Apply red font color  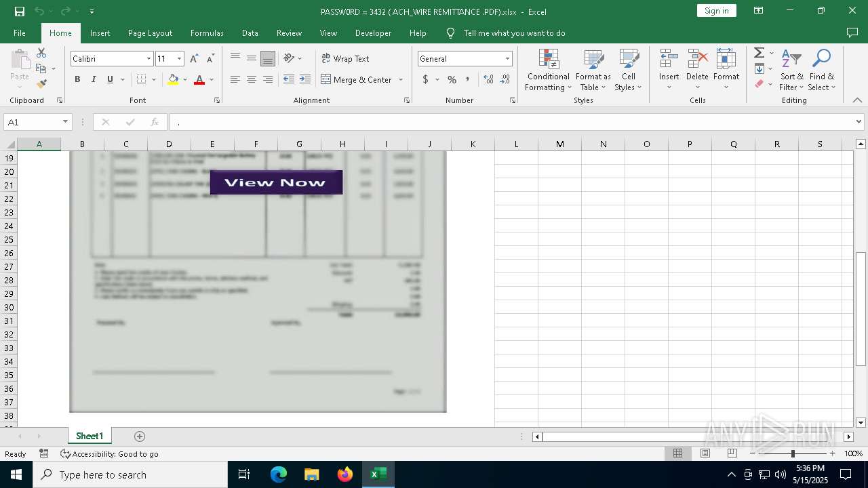[x=199, y=79]
